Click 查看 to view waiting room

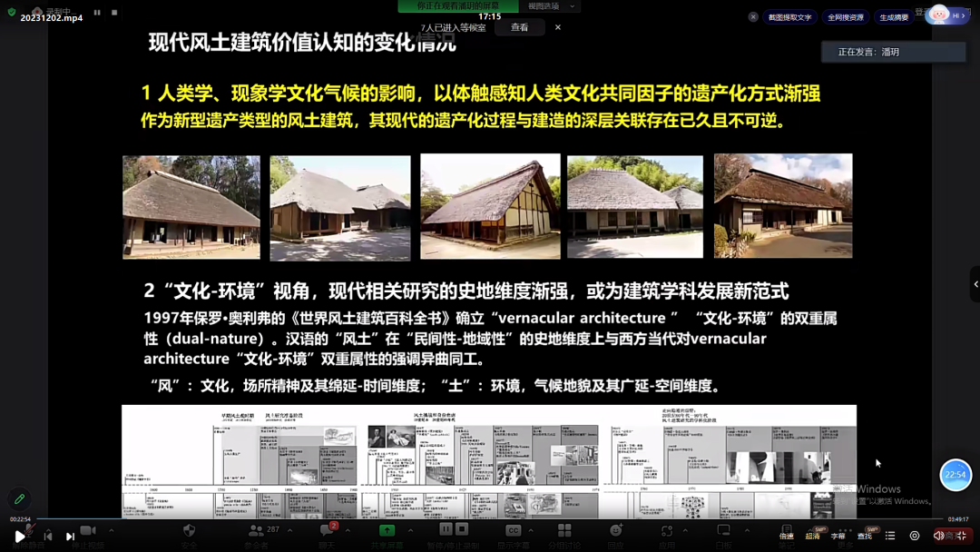(x=519, y=27)
